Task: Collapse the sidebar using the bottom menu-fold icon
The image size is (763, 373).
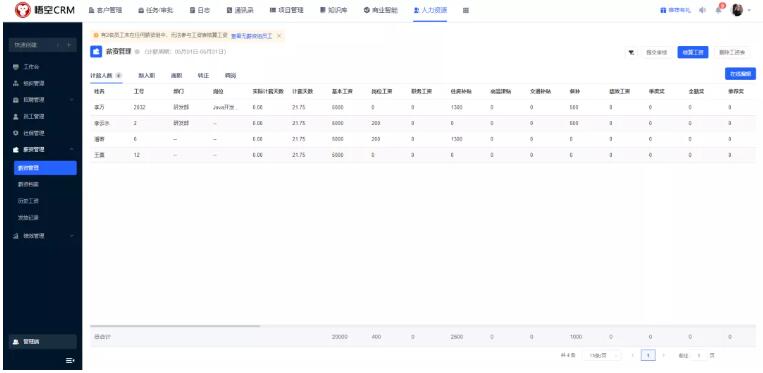Action: (70, 360)
